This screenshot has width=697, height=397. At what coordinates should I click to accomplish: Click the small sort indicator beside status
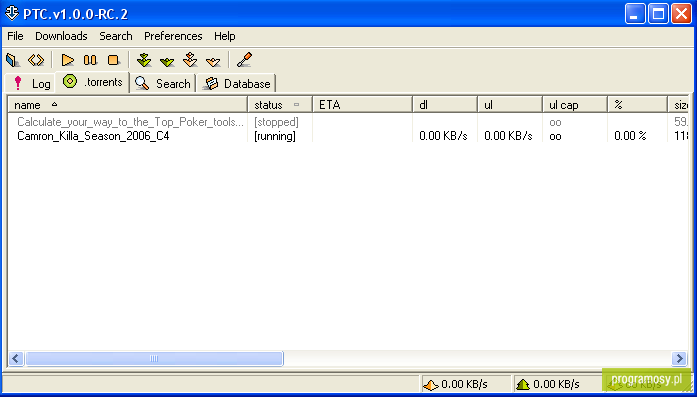[296, 105]
